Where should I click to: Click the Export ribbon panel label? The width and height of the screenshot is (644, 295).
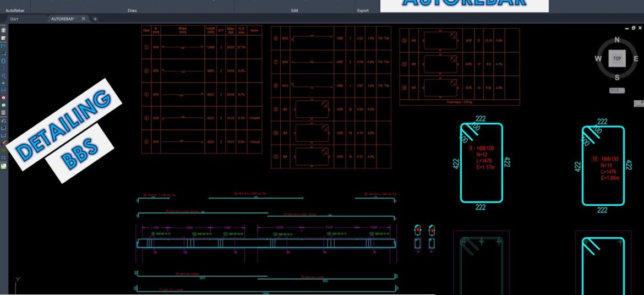pyautogui.click(x=363, y=10)
